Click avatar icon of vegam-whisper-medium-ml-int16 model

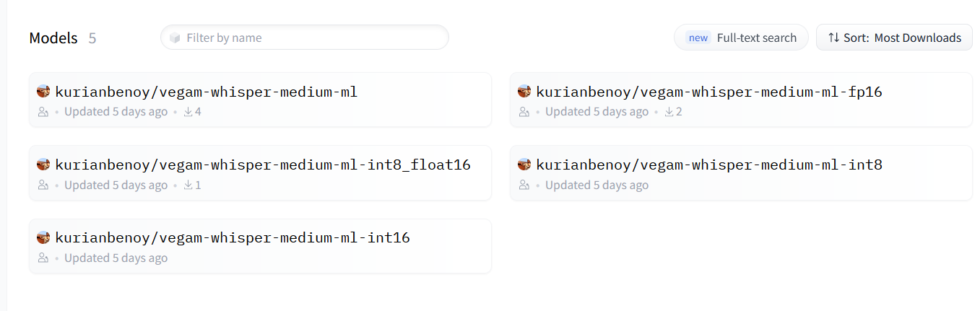43,237
